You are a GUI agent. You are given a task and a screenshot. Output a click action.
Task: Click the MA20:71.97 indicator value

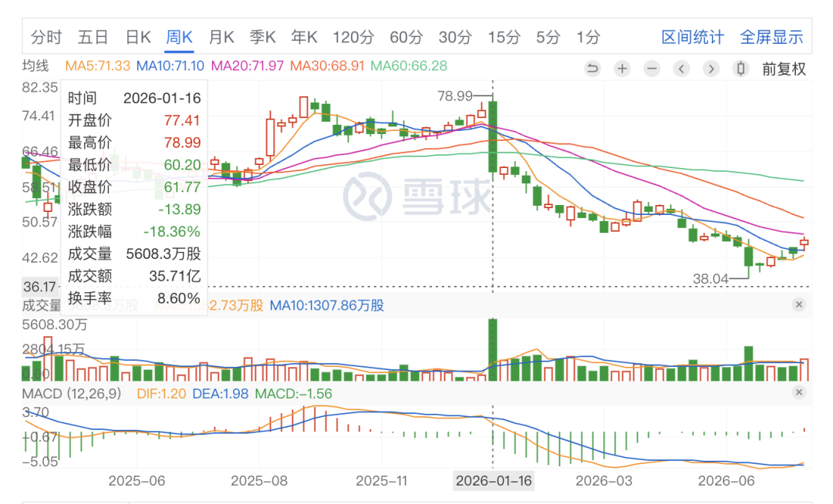coord(247,66)
